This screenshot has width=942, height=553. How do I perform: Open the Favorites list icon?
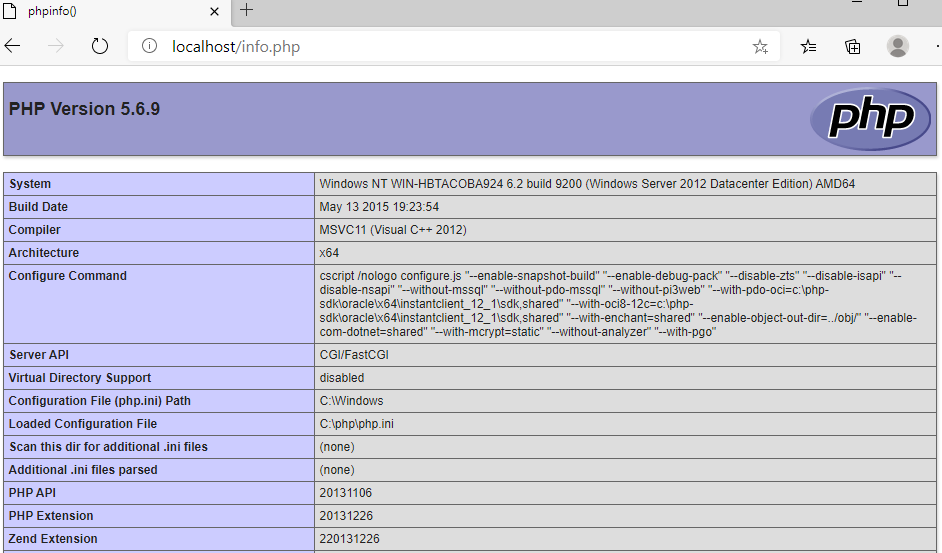(x=809, y=46)
